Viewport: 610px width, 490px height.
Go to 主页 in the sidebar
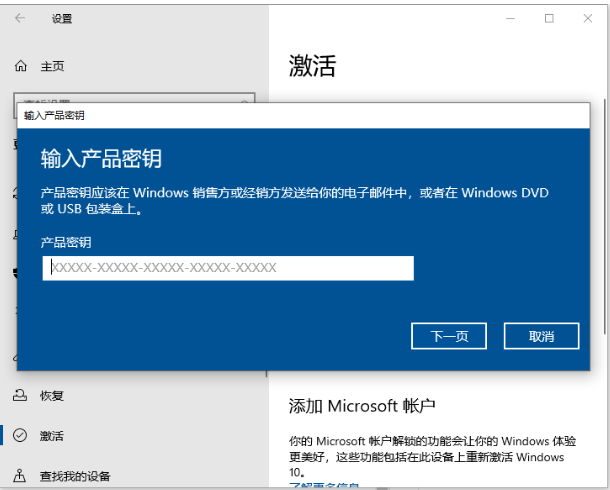pos(52,66)
